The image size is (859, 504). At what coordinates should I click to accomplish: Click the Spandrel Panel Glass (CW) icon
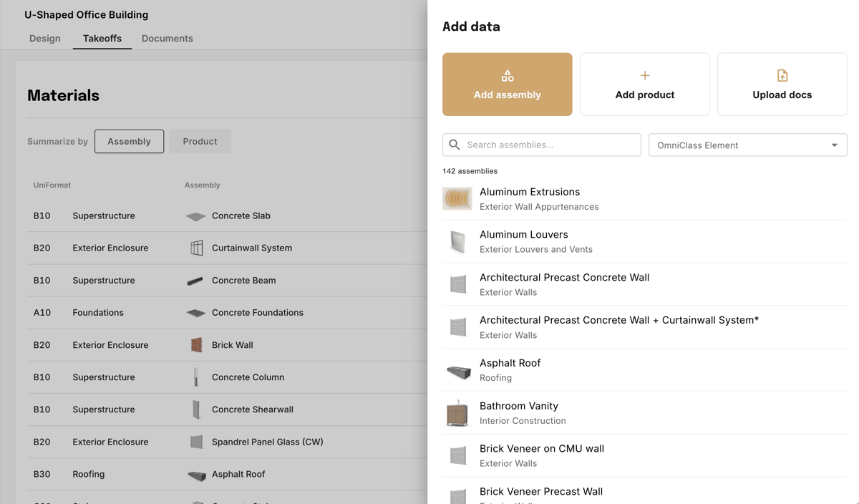196,442
